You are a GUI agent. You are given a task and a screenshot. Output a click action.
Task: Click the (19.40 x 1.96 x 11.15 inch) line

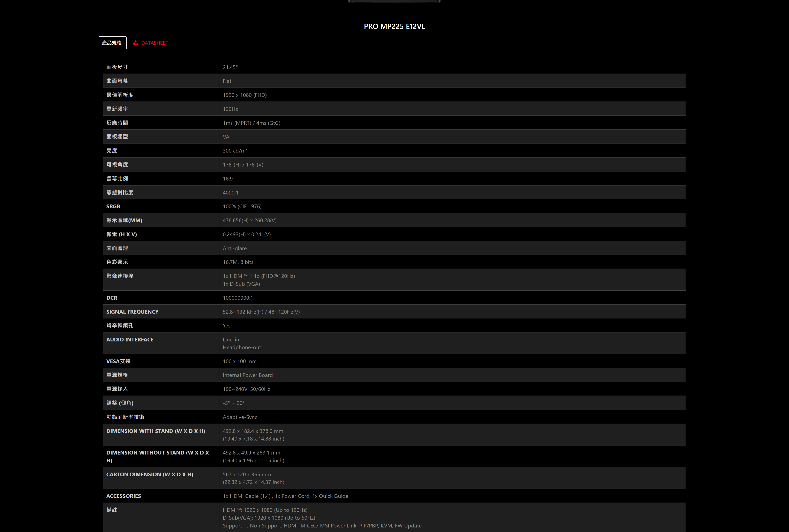pyautogui.click(x=253, y=460)
